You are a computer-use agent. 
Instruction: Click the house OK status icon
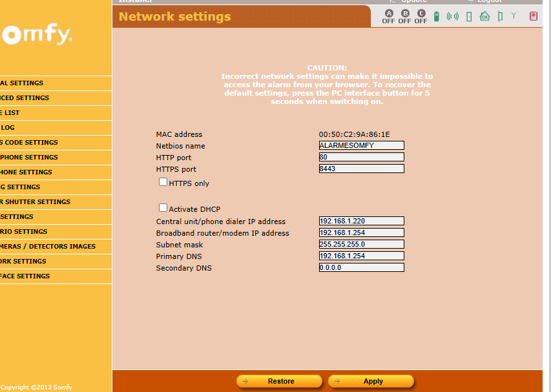click(484, 16)
